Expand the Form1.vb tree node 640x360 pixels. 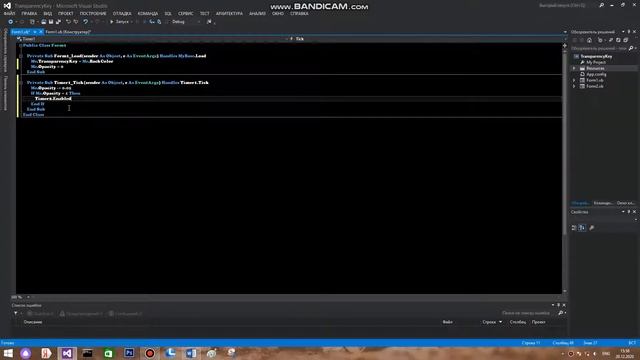pyautogui.click(x=574, y=80)
